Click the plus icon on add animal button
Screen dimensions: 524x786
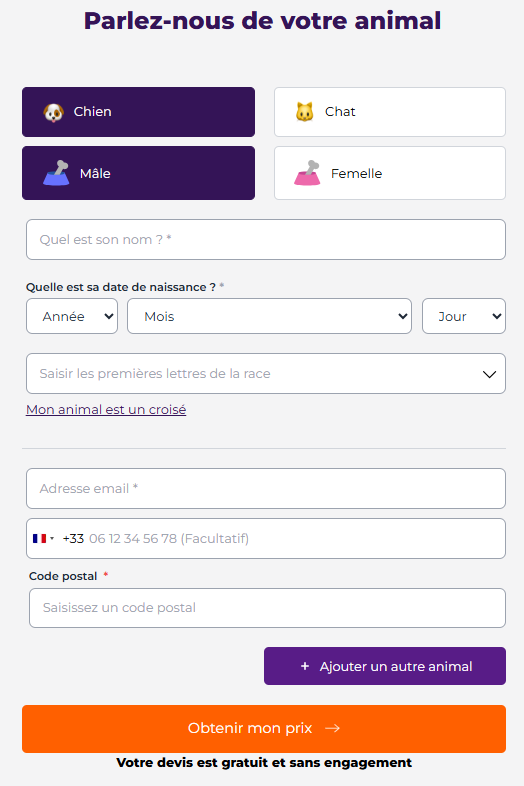304,666
